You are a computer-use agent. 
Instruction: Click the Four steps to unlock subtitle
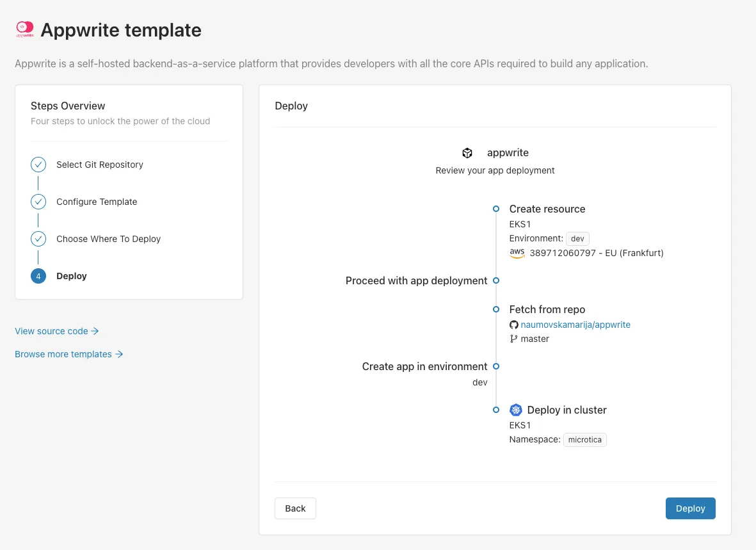click(120, 121)
